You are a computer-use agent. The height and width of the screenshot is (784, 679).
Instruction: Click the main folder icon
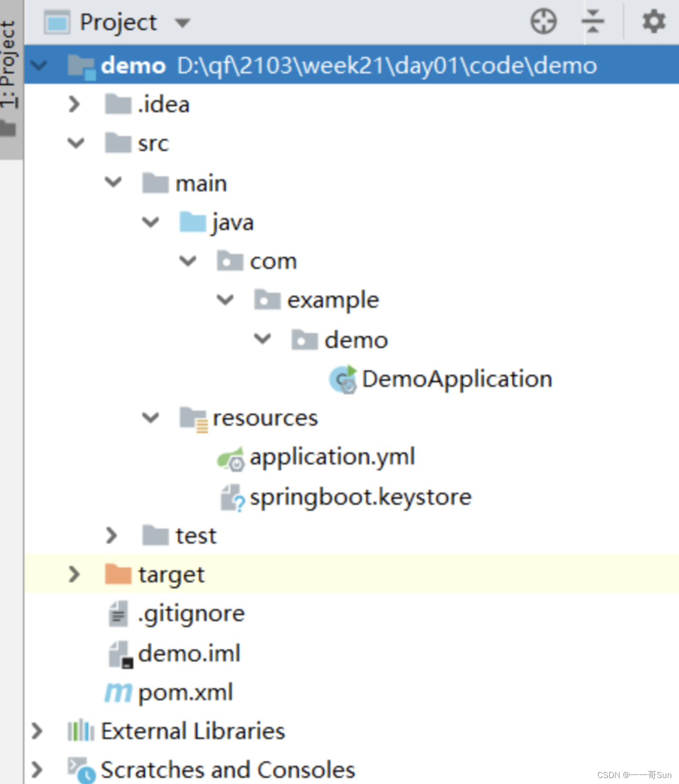(x=155, y=183)
